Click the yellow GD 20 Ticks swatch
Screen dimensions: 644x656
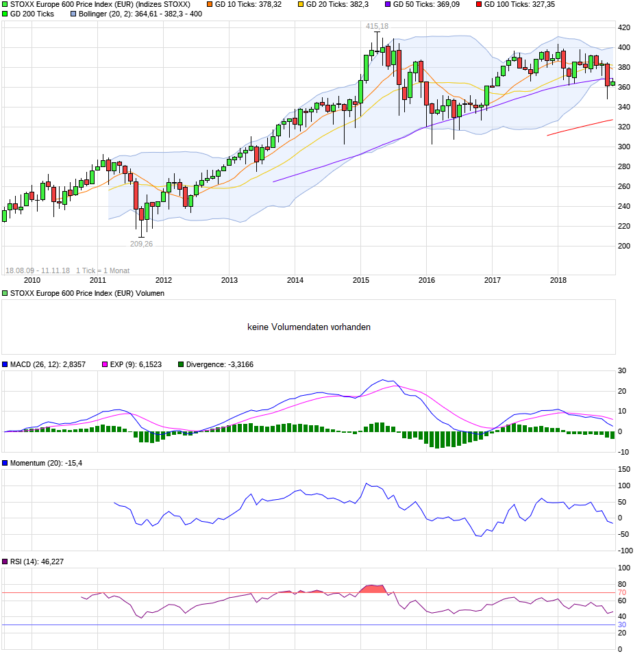(x=301, y=5)
